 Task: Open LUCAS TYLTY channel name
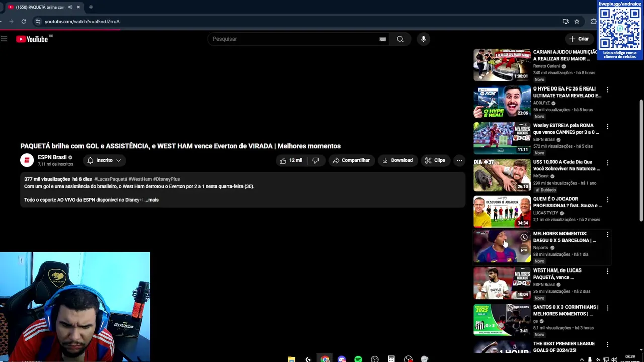(545, 213)
